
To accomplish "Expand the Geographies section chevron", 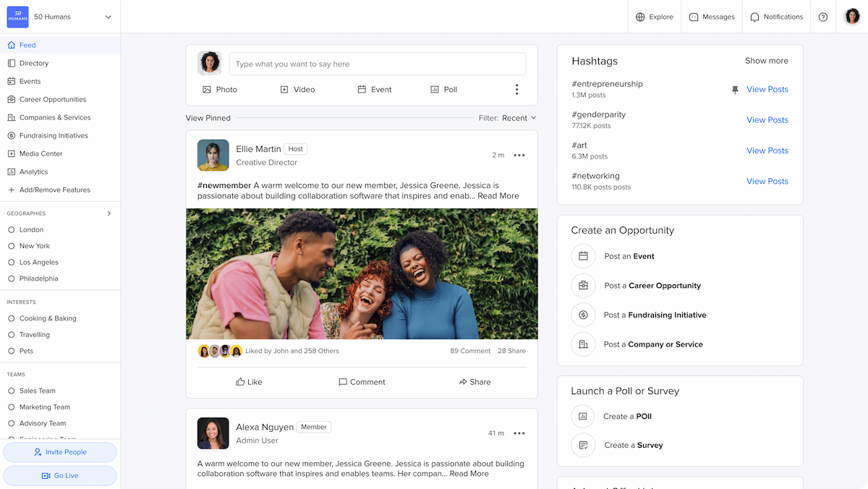I will 109,213.
